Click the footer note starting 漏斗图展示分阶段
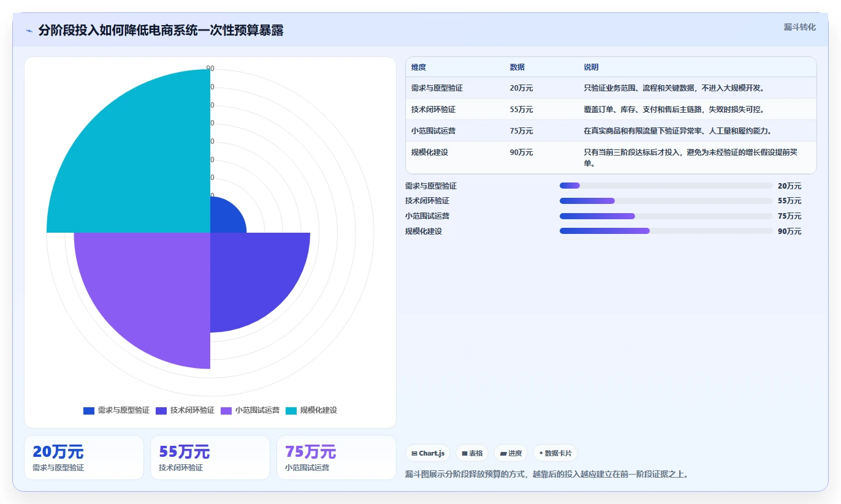 coord(547,474)
